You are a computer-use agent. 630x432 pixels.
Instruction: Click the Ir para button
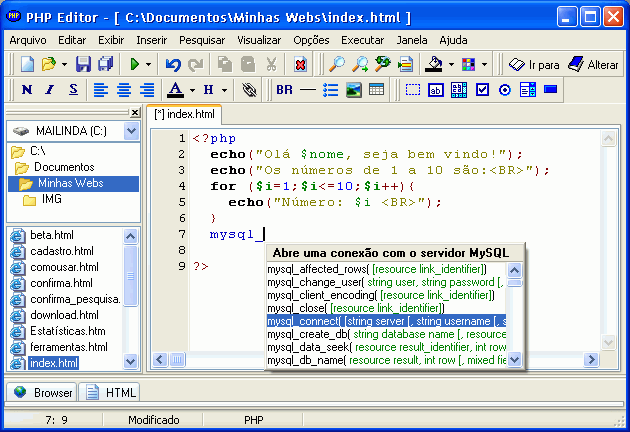534,65
